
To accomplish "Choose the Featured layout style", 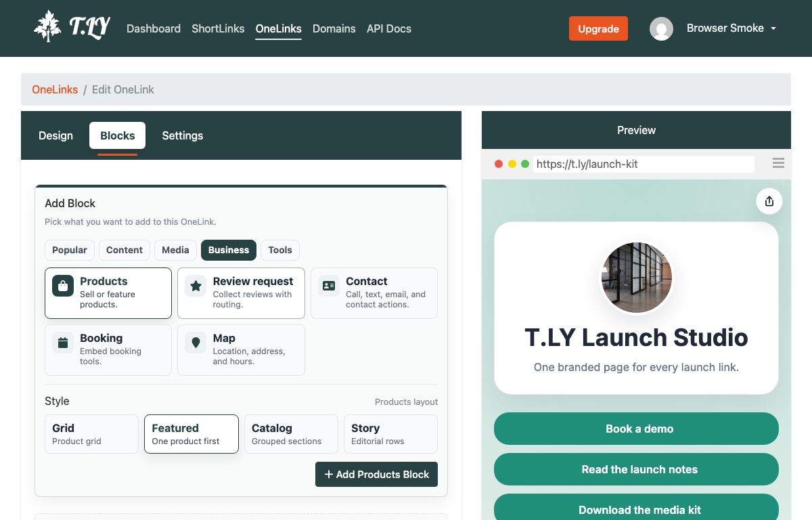I will pyautogui.click(x=191, y=434).
